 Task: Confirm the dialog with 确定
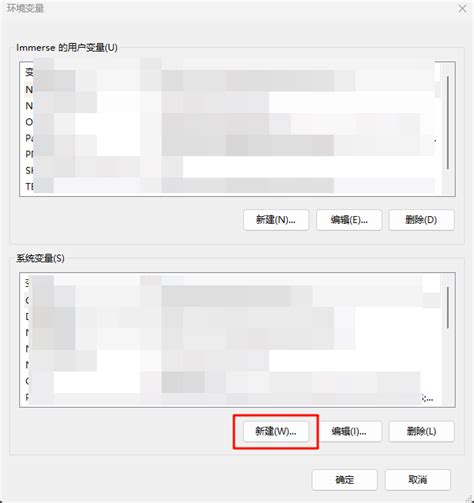(x=345, y=480)
